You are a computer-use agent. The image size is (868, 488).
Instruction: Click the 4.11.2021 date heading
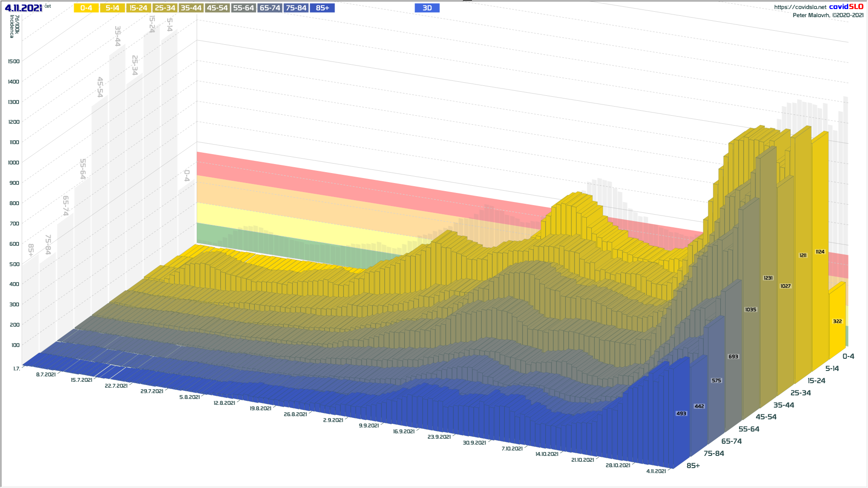(x=24, y=8)
